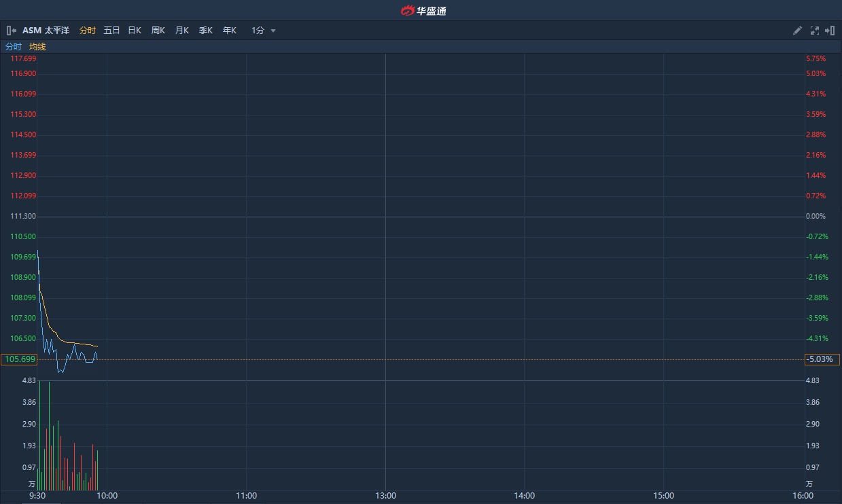Click the 5.75% top percentage label
This screenshot has height=504, width=842.
pyautogui.click(x=816, y=59)
